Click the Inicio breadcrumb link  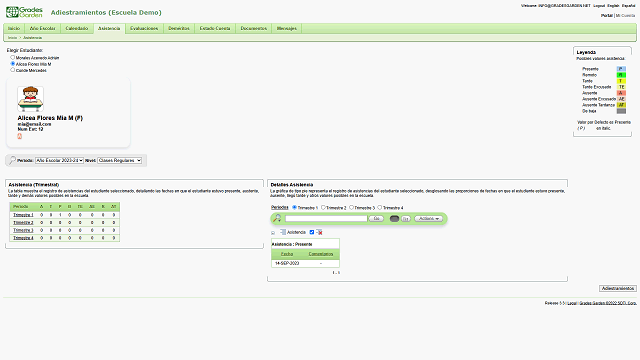click(x=13, y=38)
